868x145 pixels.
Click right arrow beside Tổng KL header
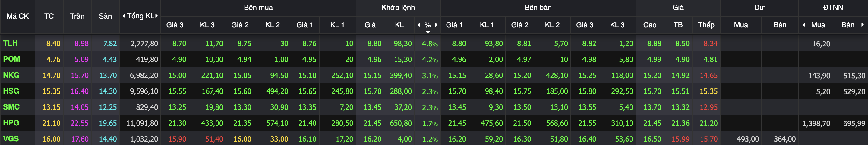tap(157, 16)
